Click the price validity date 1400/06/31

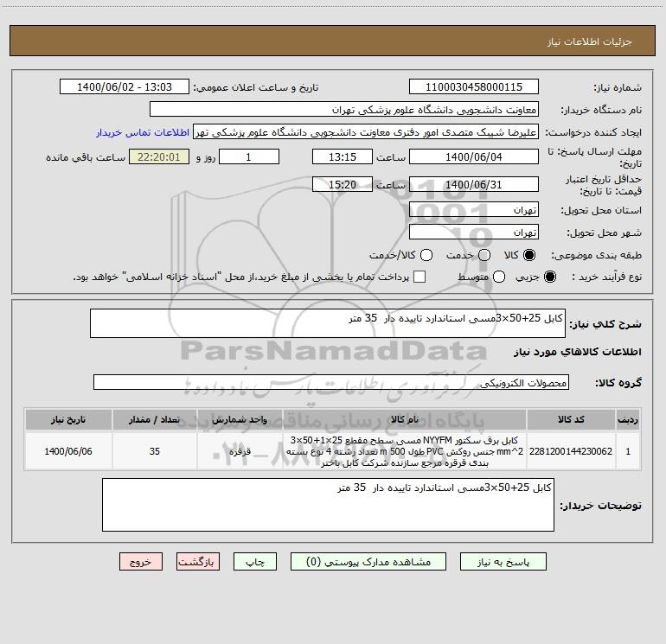[474, 184]
